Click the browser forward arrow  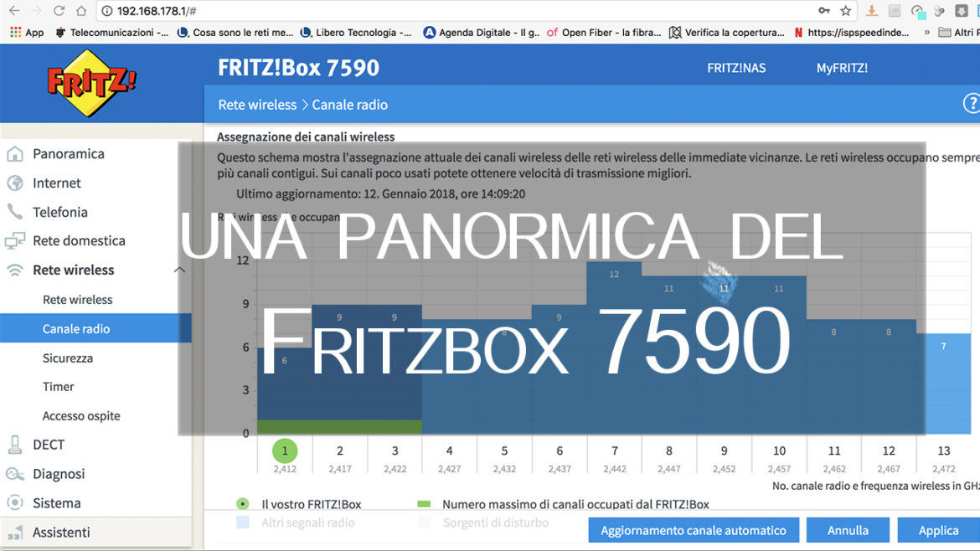(x=36, y=11)
